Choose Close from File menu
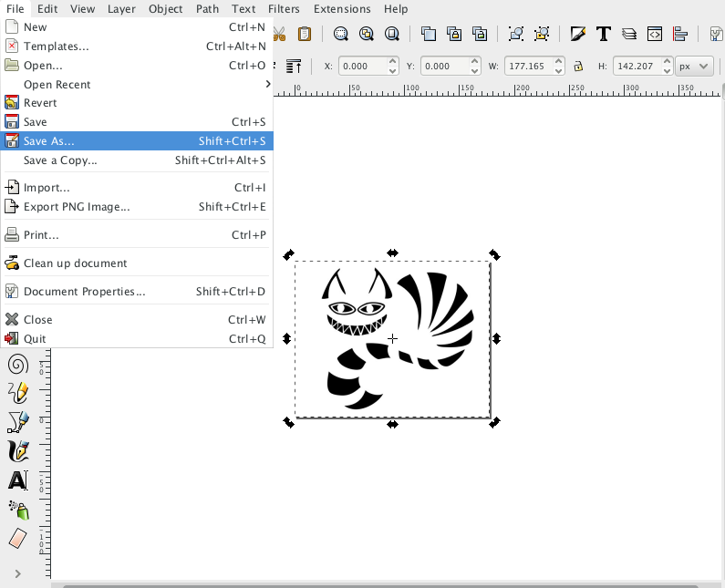Viewport: 725px width, 588px height. (137, 319)
